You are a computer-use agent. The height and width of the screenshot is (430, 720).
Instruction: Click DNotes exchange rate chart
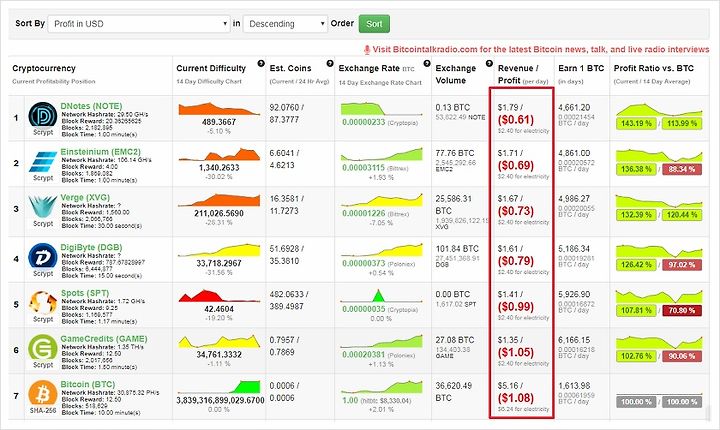(381, 109)
